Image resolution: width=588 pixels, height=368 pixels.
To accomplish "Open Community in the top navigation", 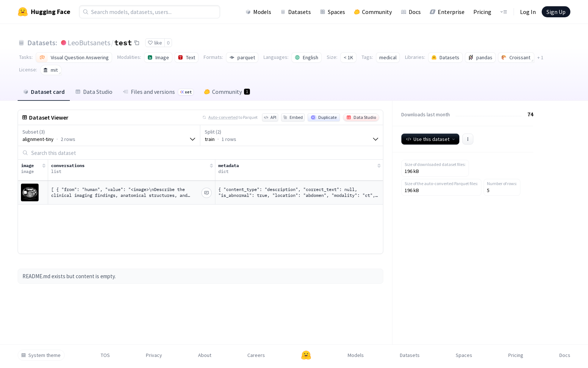I will pos(373,12).
